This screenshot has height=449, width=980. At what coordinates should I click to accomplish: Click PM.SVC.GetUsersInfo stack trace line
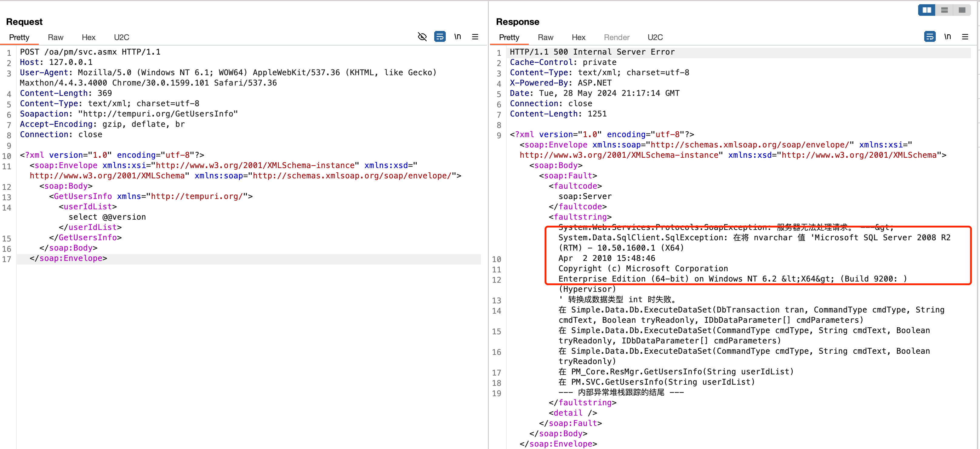click(657, 382)
